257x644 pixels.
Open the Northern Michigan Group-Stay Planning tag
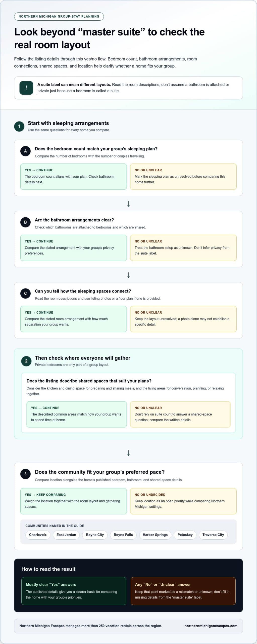(x=59, y=16)
